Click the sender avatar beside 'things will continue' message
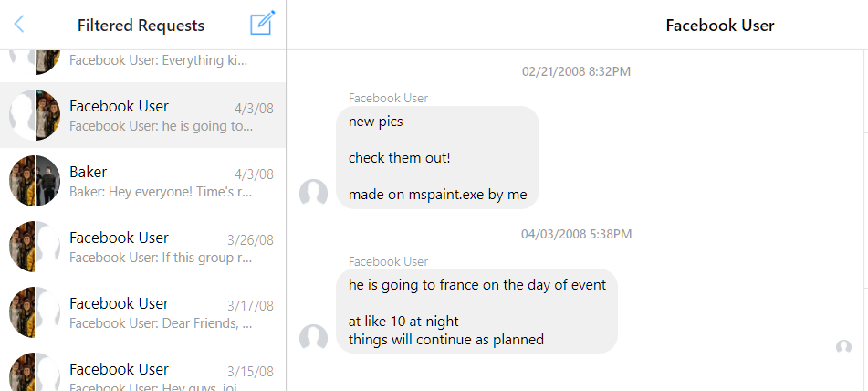Screen dimensions: 868x391 313,338
